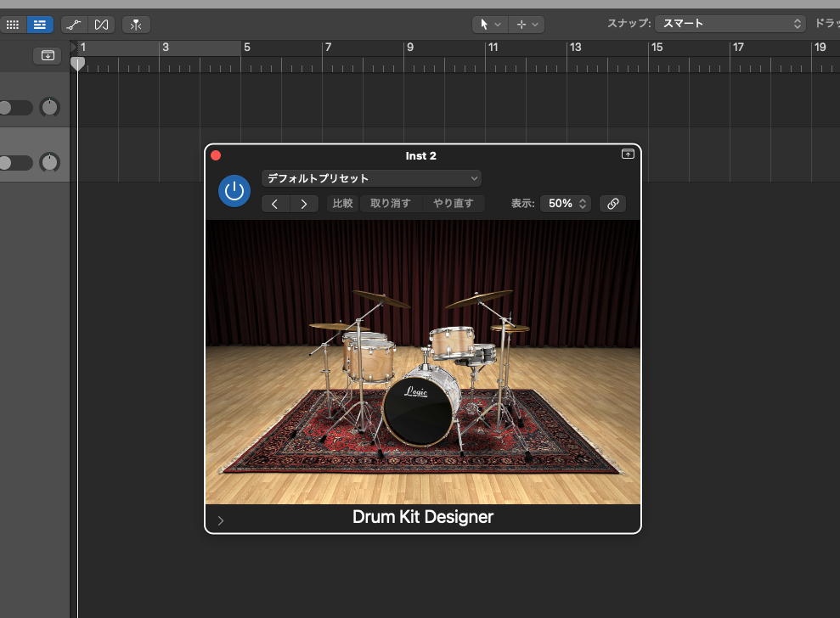This screenshot has height=618, width=840.
Task: Expand the Drum Kit Designer bottom disclosure arrow
Action: [221, 520]
